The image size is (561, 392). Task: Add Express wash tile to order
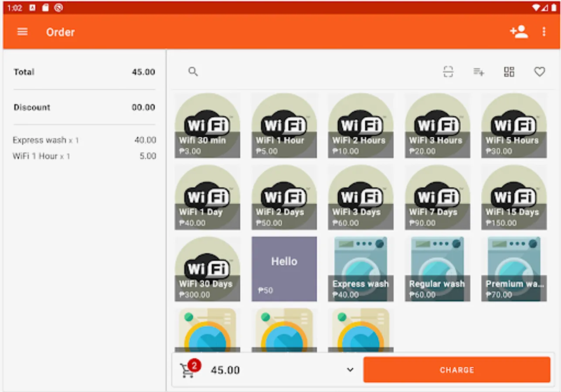click(361, 269)
